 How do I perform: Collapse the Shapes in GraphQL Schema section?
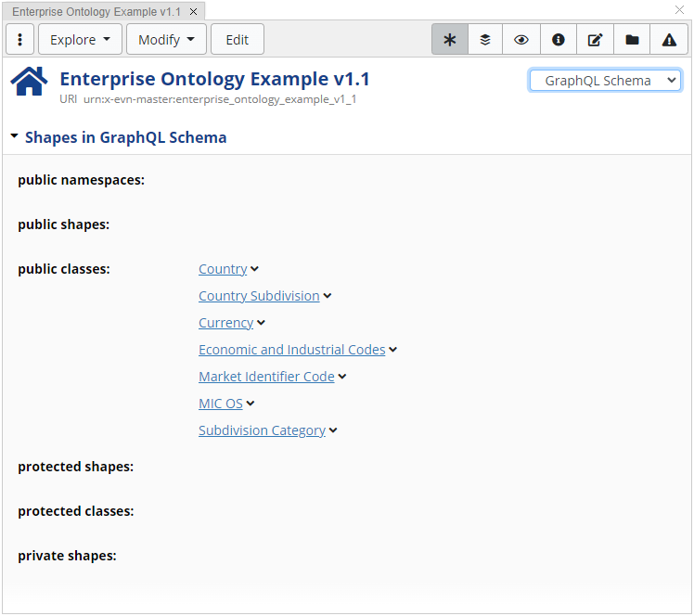15,136
